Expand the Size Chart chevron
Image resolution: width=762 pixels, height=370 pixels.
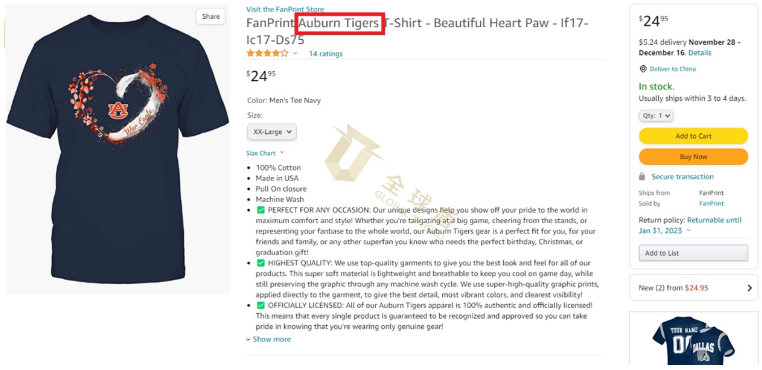coord(282,153)
